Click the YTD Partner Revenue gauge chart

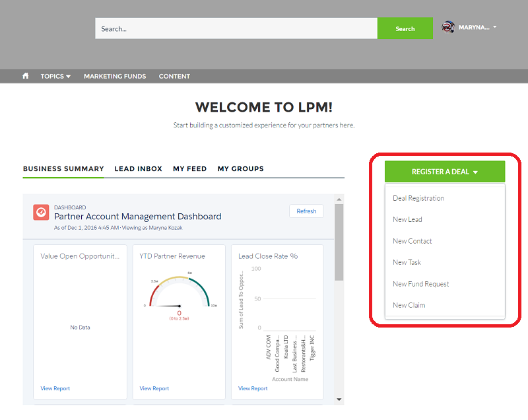(x=180, y=297)
